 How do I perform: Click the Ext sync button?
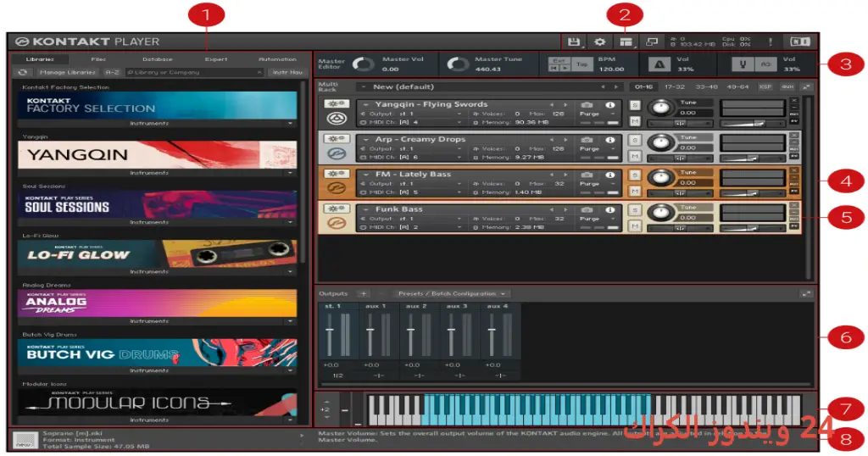pyautogui.click(x=559, y=60)
